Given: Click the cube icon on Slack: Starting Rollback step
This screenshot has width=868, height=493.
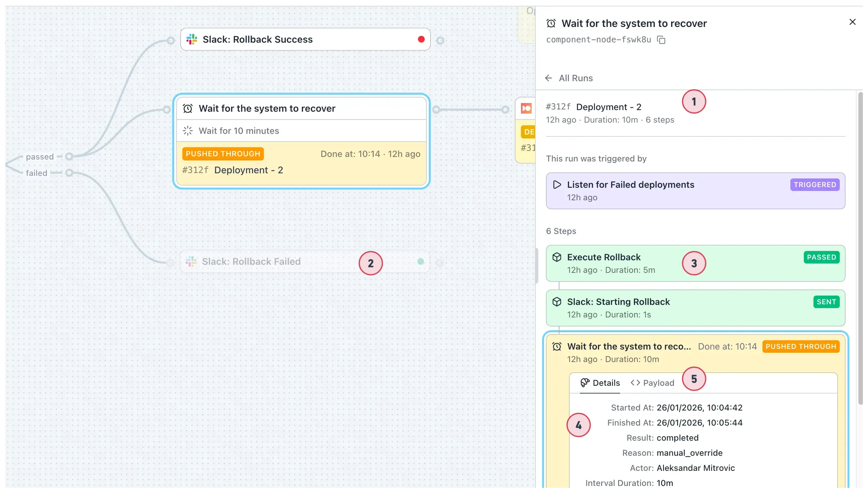Looking at the screenshot, I should (x=557, y=302).
